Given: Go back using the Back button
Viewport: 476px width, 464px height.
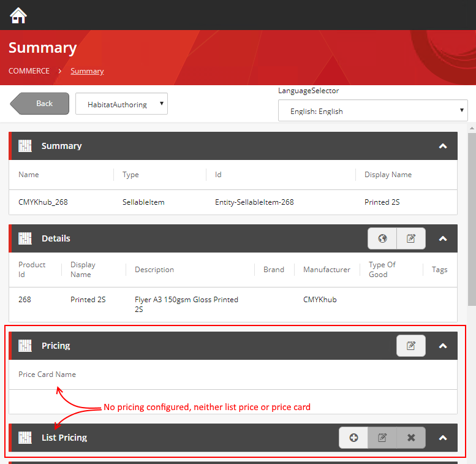Looking at the screenshot, I should pos(40,104).
